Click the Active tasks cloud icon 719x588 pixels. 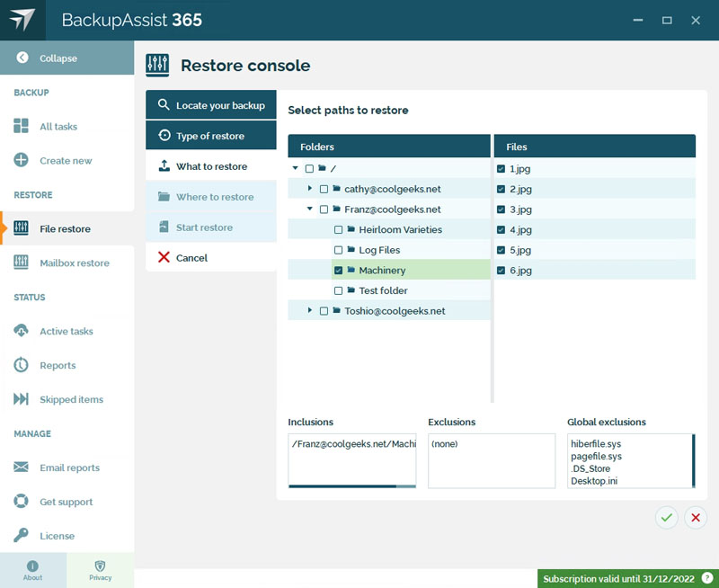coord(21,331)
